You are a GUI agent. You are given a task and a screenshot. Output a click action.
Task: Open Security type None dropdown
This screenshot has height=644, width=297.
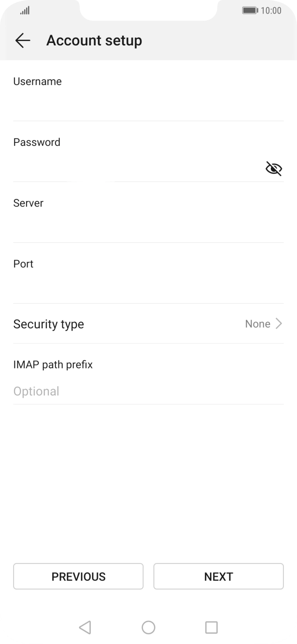tap(258, 324)
